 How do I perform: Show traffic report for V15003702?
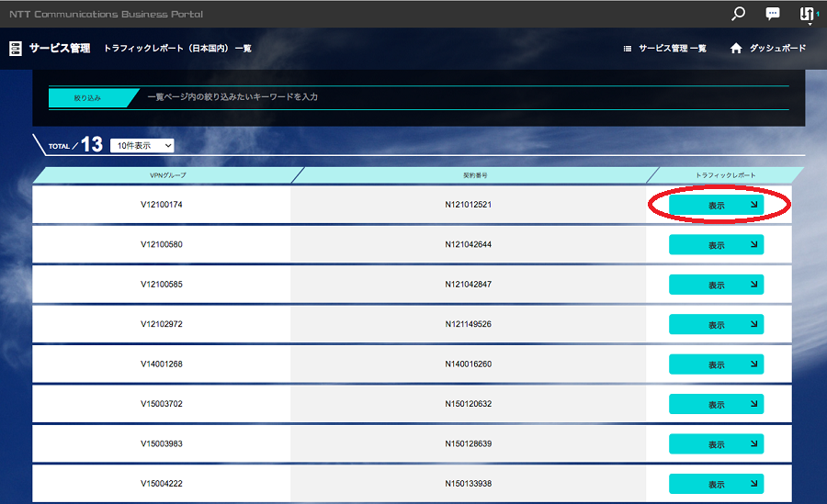coord(716,404)
